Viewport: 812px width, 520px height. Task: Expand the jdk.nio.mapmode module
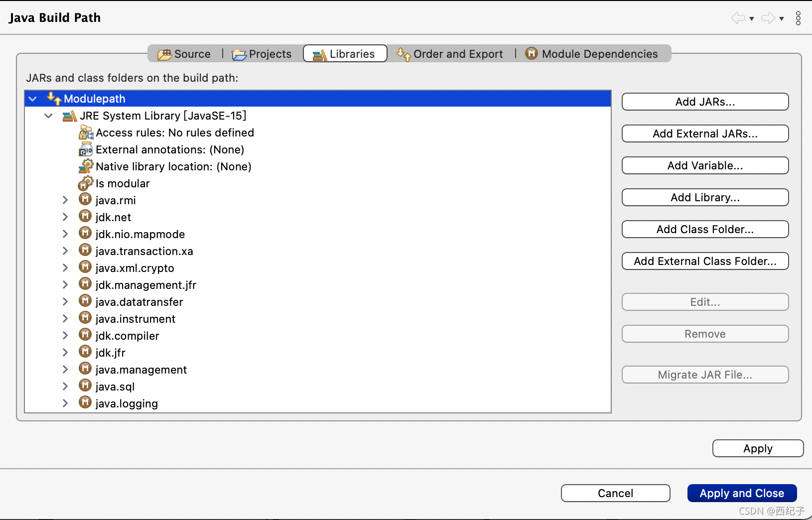[x=65, y=234]
